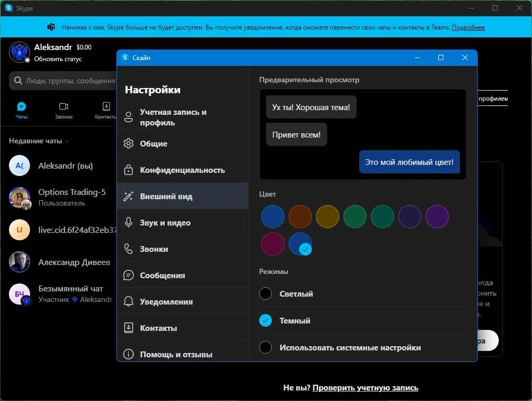Open Общие settings section
The width and height of the screenshot is (532, 401).
click(183, 143)
